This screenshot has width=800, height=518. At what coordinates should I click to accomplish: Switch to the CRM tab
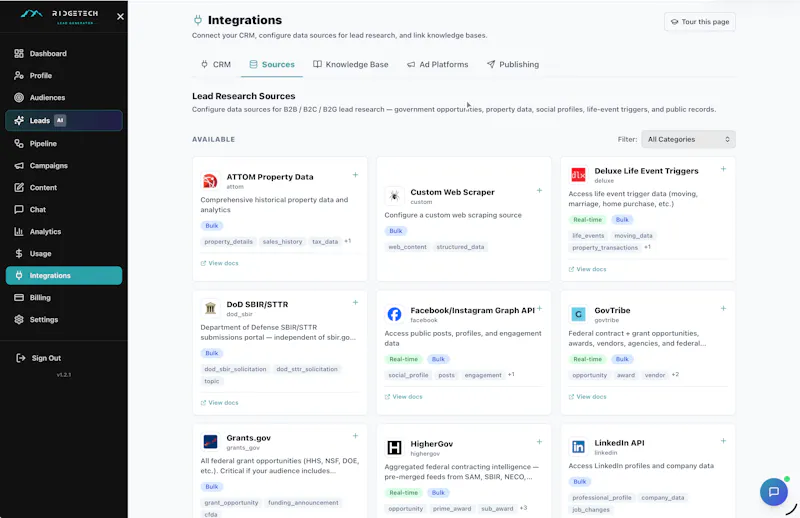point(216,64)
